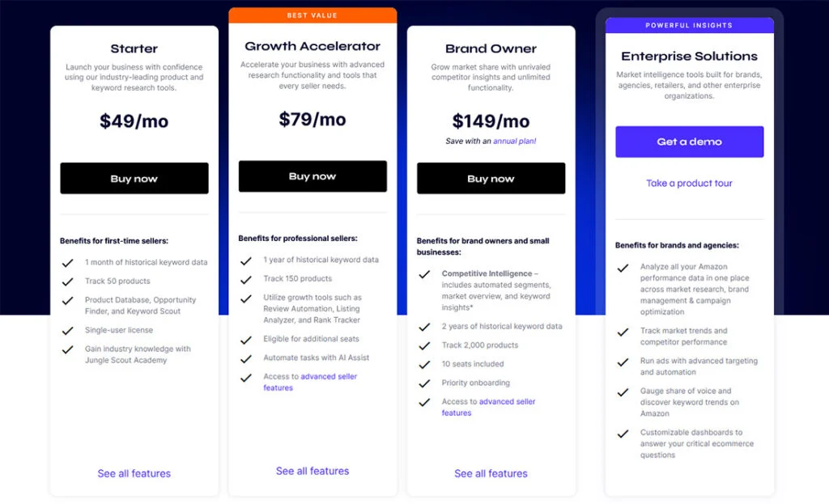Click 'Buy now' under Brand Owner plan
The image size is (829, 504).
point(491,178)
